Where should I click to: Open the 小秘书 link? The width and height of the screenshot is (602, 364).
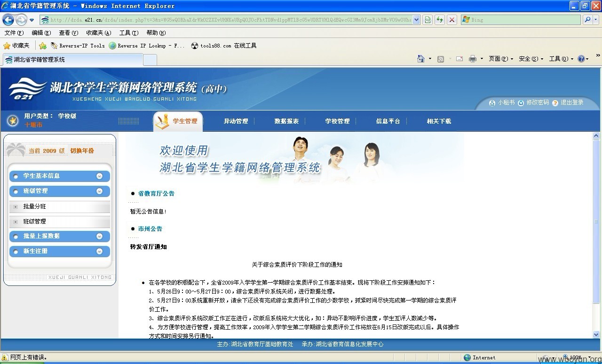[x=502, y=103]
